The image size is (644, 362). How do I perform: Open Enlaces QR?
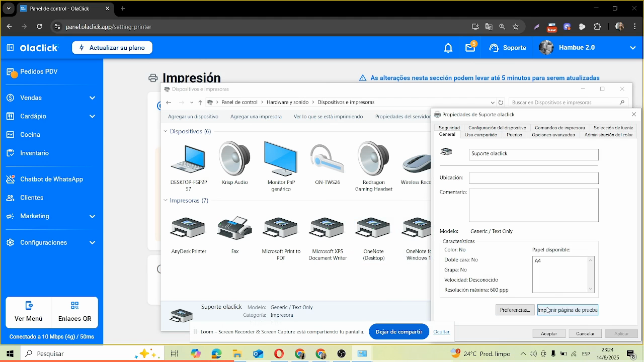74,312
